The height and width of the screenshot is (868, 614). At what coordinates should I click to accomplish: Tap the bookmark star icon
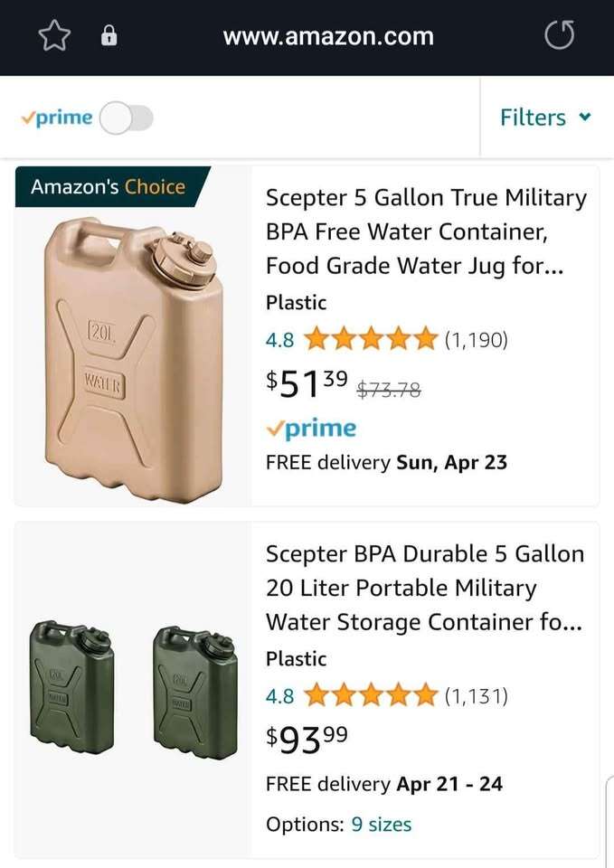pos(53,36)
